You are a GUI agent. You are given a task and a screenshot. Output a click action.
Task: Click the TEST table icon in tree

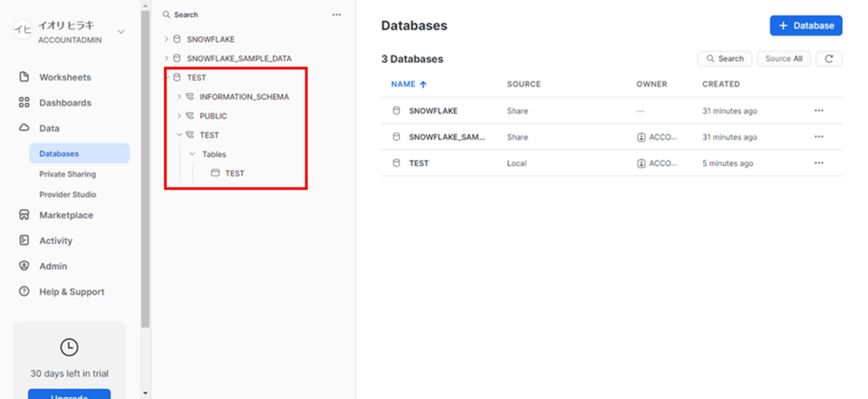(215, 173)
